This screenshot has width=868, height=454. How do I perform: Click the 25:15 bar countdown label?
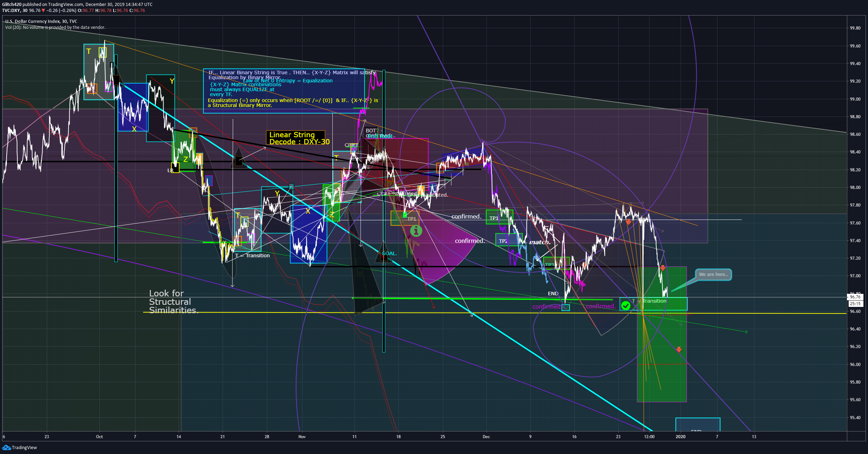point(855,304)
